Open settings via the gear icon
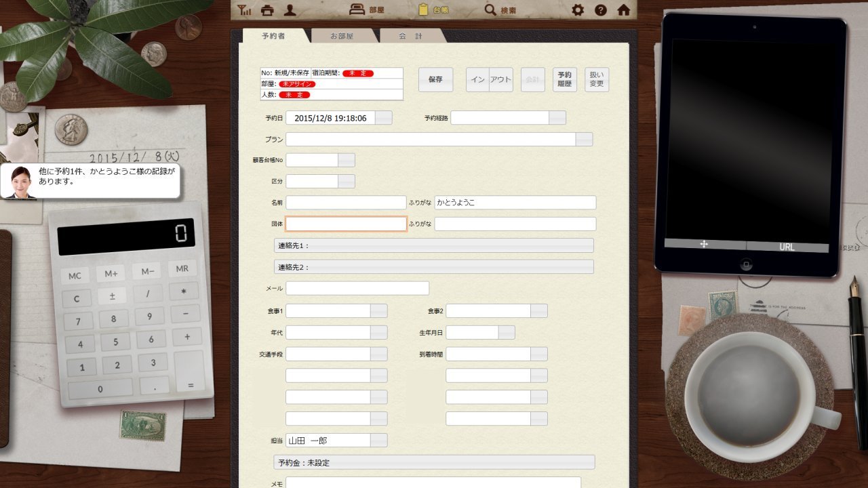868x488 pixels. coord(578,10)
